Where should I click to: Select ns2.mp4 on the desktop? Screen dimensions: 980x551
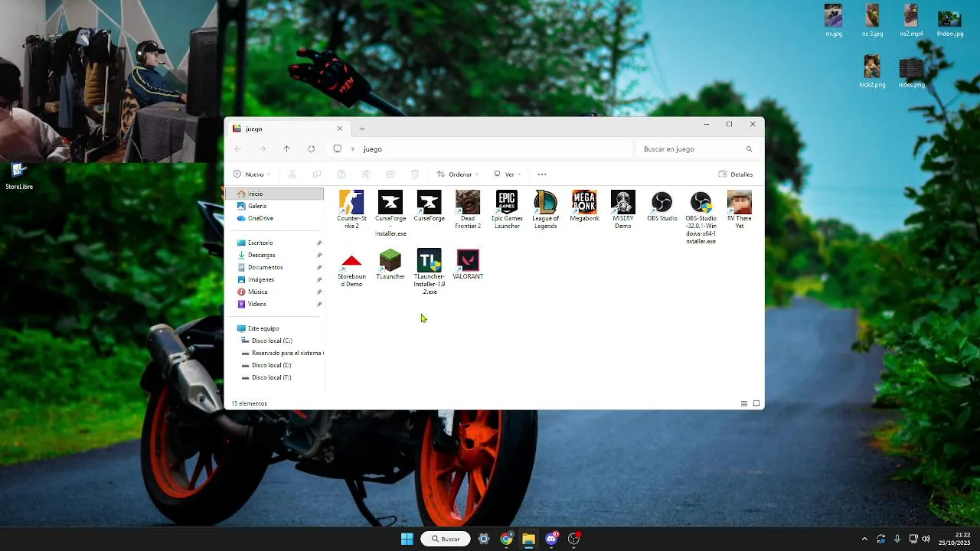point(911,21)
